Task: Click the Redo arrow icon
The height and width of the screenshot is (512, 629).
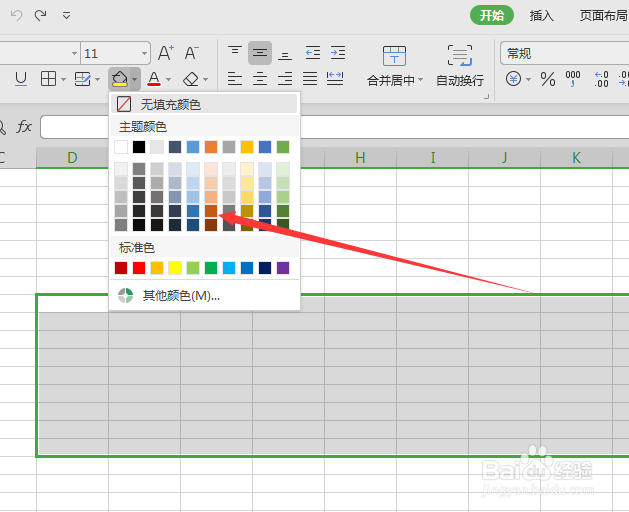Action: (40, 16)
